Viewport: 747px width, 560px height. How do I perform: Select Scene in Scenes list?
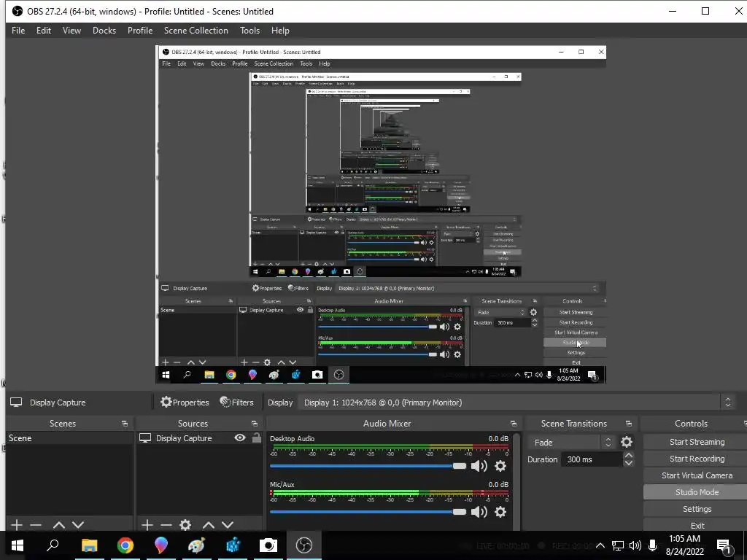coord(69,438)
